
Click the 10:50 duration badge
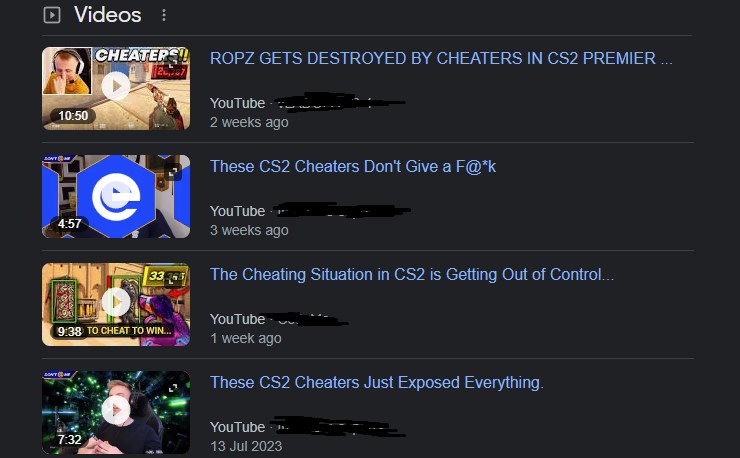(73, 116)
